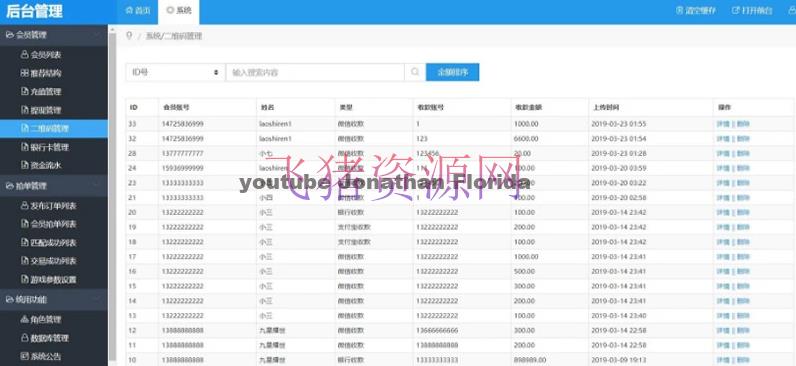The height and width of the screenshot is (366, 796).
Task: Open 详情 for row ID 12
Action: [723, 330]
